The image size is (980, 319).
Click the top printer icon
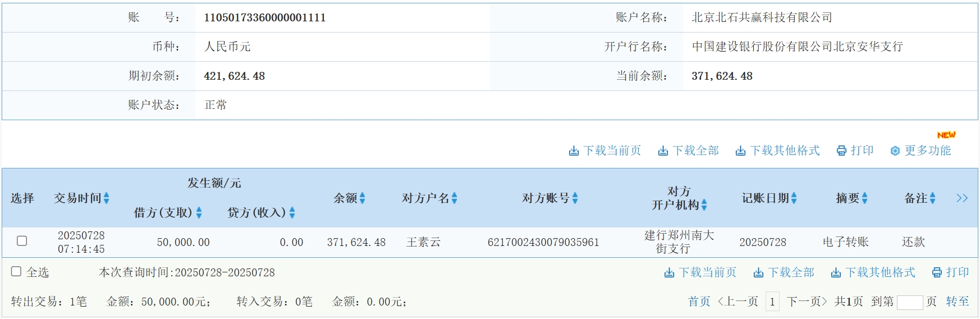pos(841,151)
